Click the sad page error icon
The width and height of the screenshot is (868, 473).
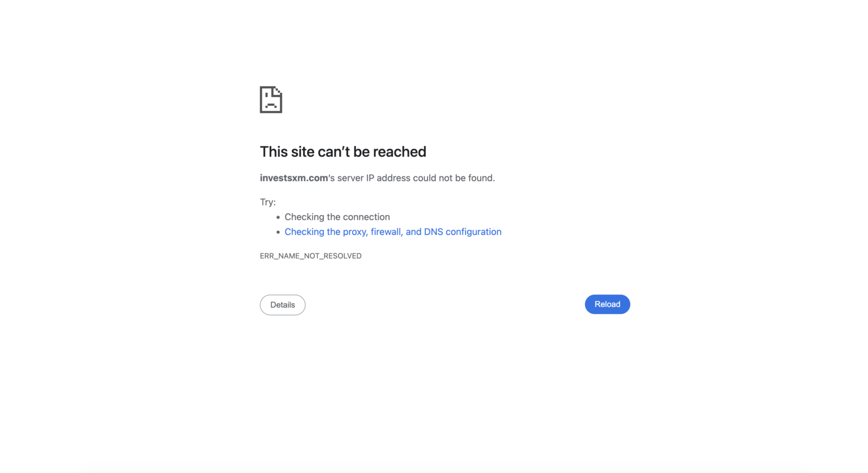coord(271,100)
